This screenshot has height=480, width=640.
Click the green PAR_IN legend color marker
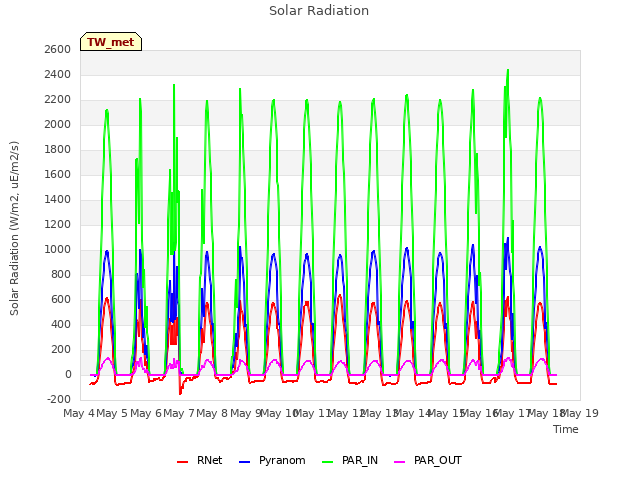[328, 462]
